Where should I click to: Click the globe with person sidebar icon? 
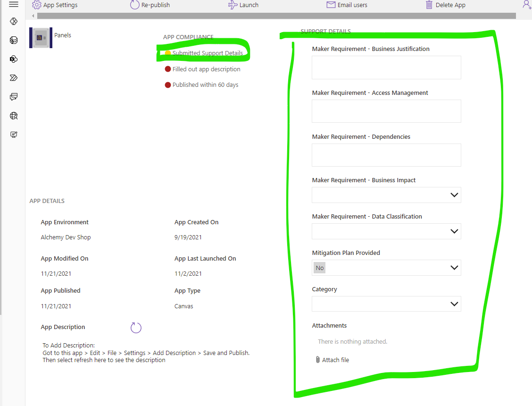13,116
